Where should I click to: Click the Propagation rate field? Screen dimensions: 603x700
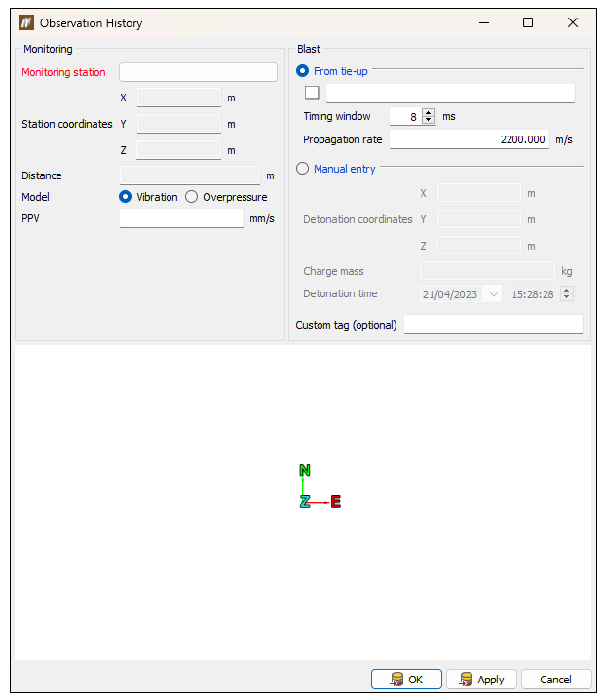tap(470, 139)
